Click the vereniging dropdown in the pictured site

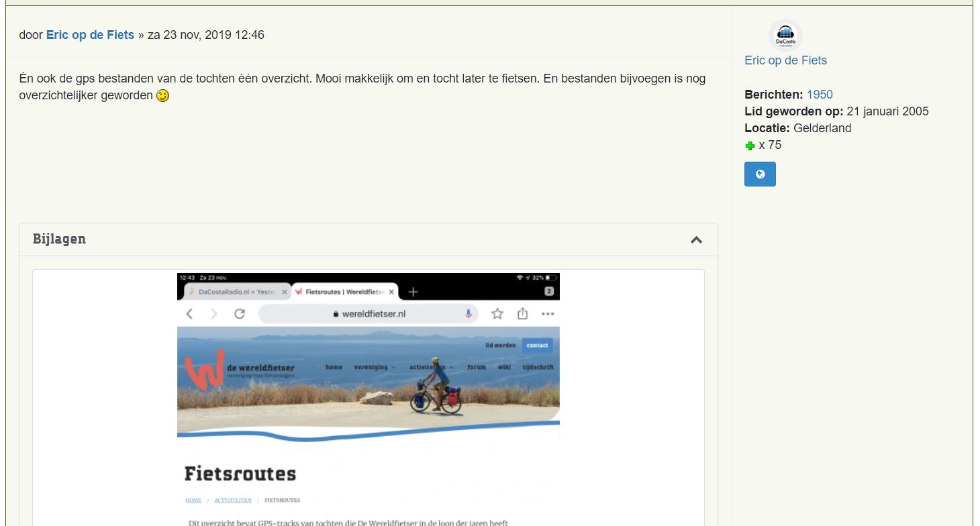tap(375, 367)
